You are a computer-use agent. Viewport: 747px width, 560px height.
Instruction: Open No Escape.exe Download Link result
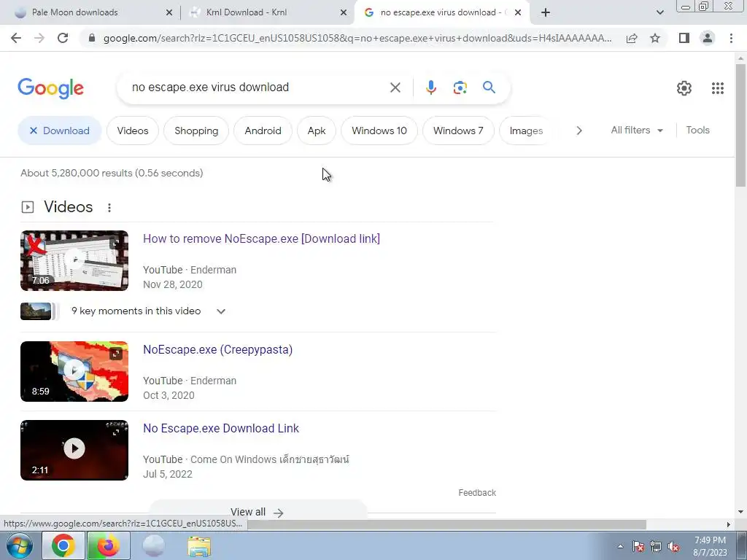pyautogui.click(x=221, y=428)
